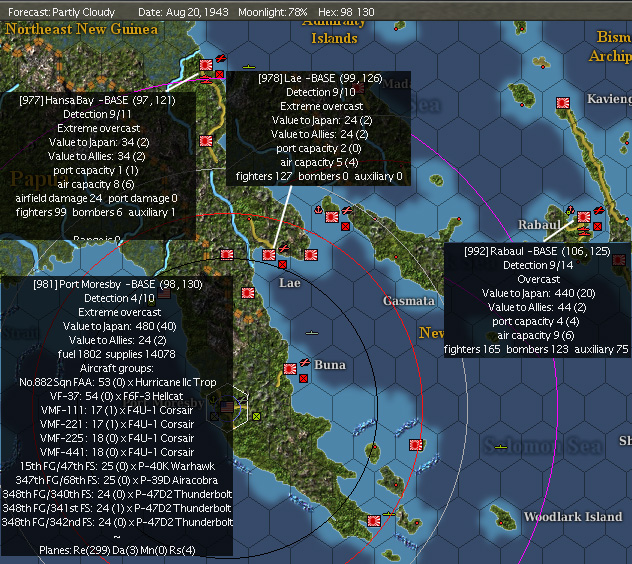
Task: Select Japanese flag on red circle in Solomon Sea
Action: click(x=416, y=445)
